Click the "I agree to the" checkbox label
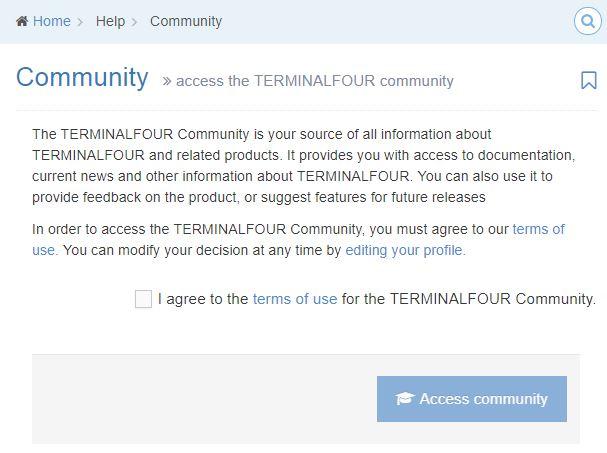607x453 pixels. click(x=203, y=299)
